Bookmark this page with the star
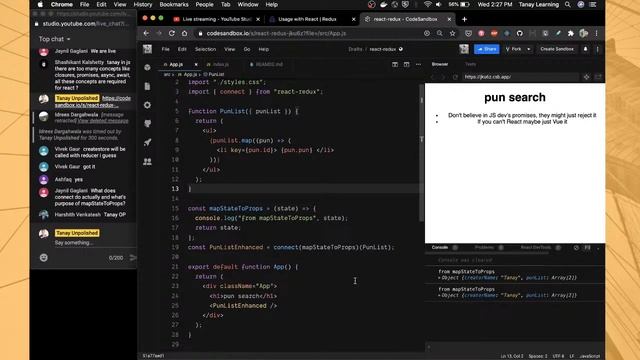 click(x=453, y=33)
